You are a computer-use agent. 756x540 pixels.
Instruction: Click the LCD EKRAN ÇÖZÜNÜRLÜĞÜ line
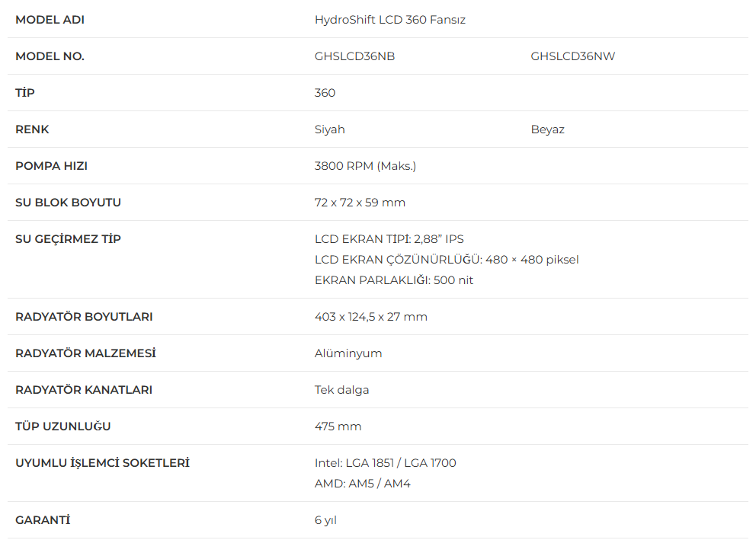(x=446, y=260)
